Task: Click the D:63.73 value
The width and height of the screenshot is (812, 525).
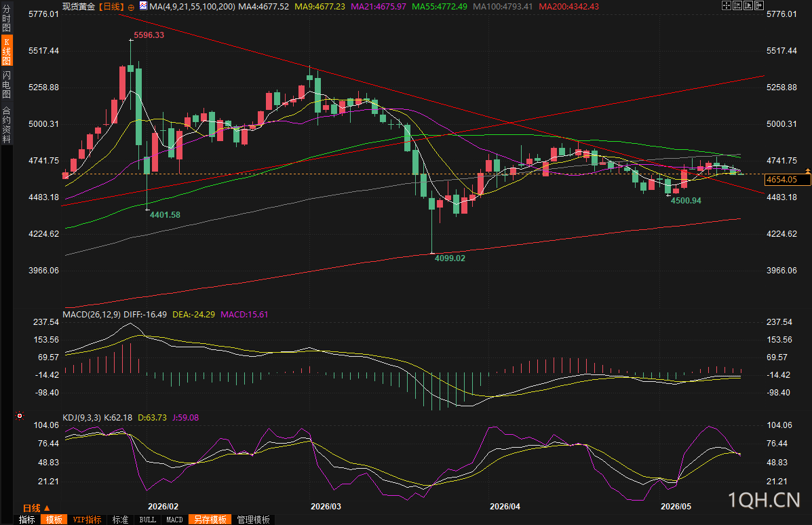Action: point(152,417)
